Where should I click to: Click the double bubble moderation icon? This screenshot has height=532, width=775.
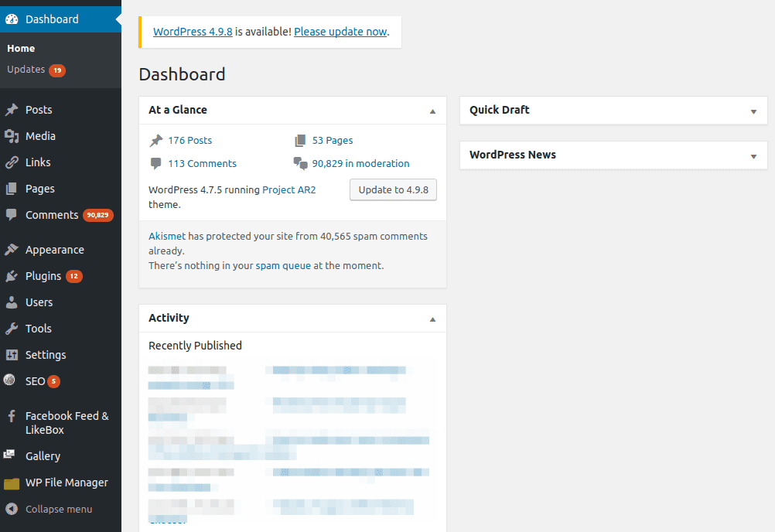[301, 163]
